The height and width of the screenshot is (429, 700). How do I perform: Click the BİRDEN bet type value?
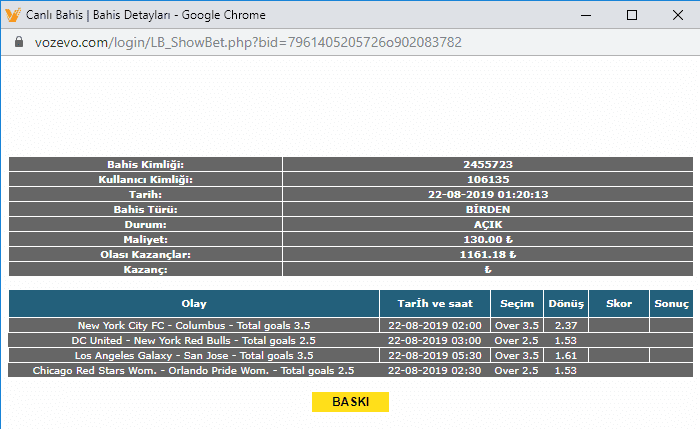488,209
